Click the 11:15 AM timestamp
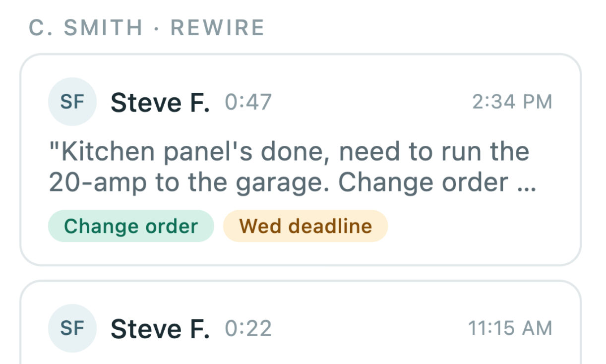This screenshot has width=606, height=364. [x=510, y=328]
